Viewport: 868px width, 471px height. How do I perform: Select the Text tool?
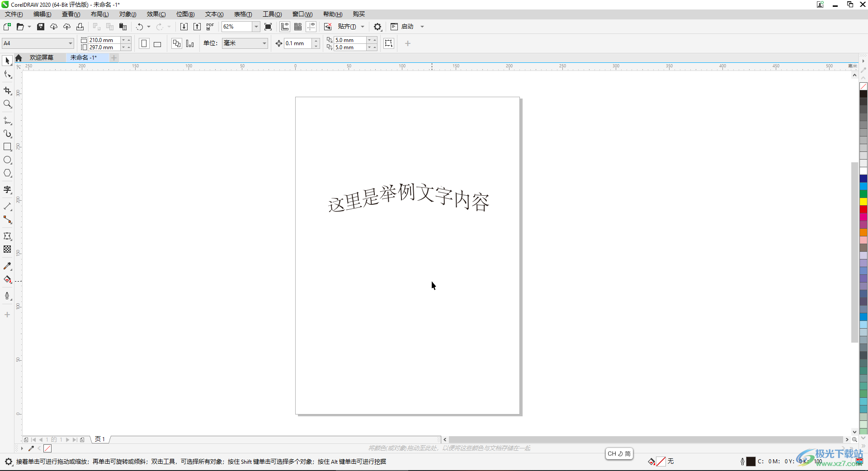click(x=7, y=190)
